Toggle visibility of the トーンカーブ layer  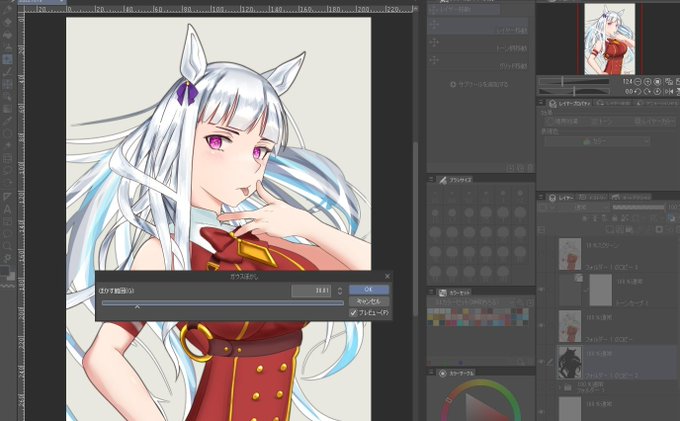(x=542, y=290)
